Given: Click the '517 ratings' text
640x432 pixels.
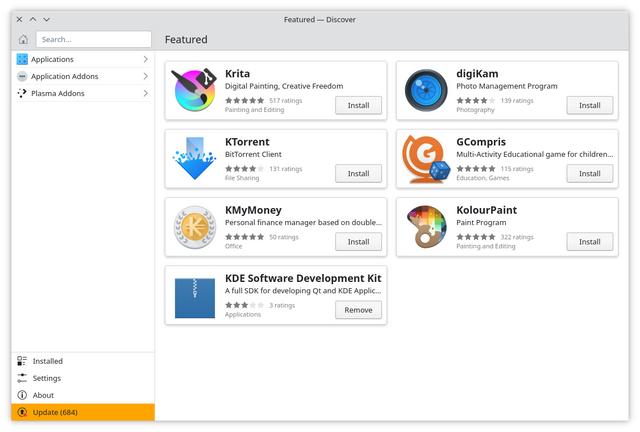Looking at the screenshot, I should click(286, 100).
